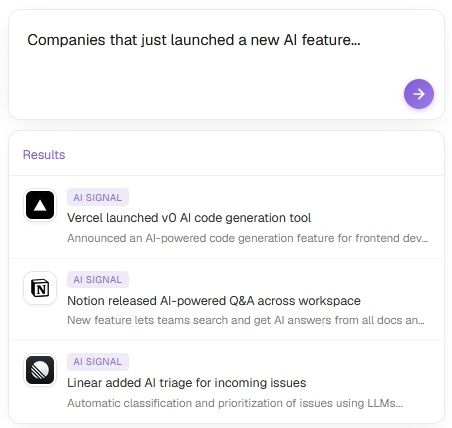Click the placeholder text about companies launching AI

click(x=194, y=40)
